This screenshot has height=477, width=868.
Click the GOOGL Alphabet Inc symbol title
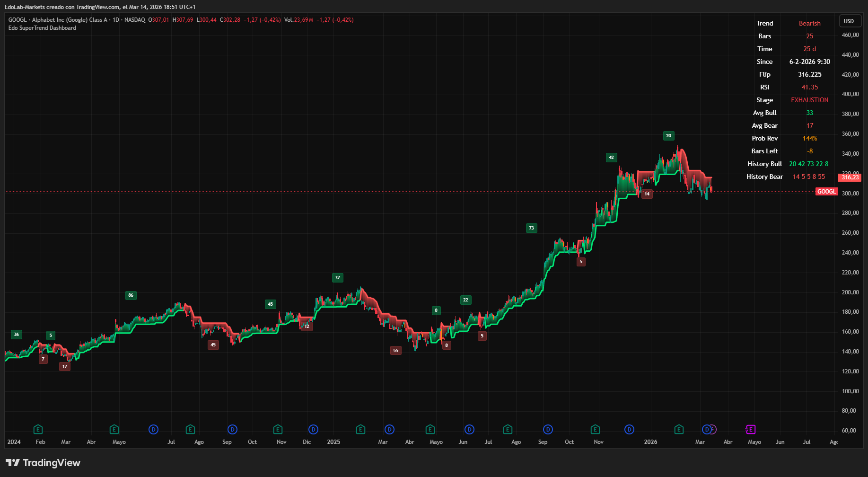click(x=77, y=20)
